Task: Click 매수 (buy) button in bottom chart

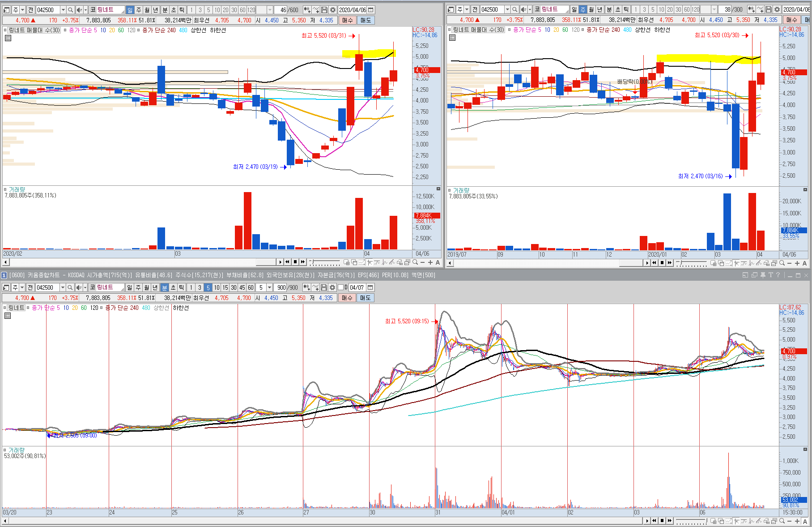Action: coord(347,298)
